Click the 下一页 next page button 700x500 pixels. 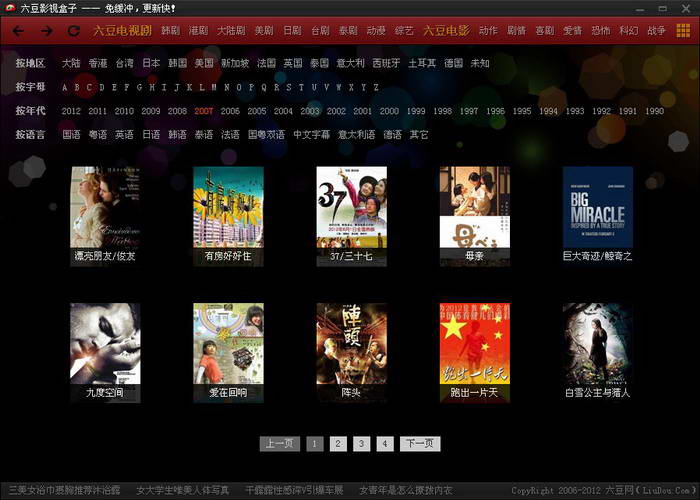point(420,444)
